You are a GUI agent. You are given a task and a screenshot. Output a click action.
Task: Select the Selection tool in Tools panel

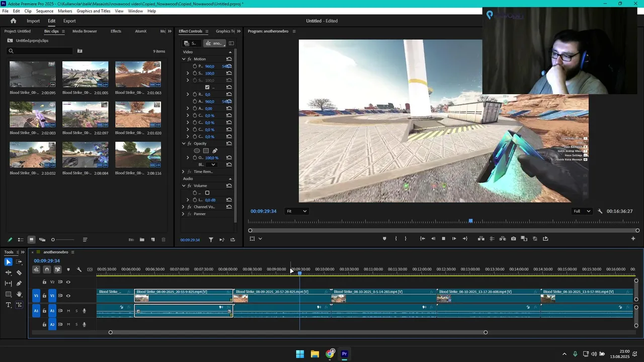tap(9, 262)
